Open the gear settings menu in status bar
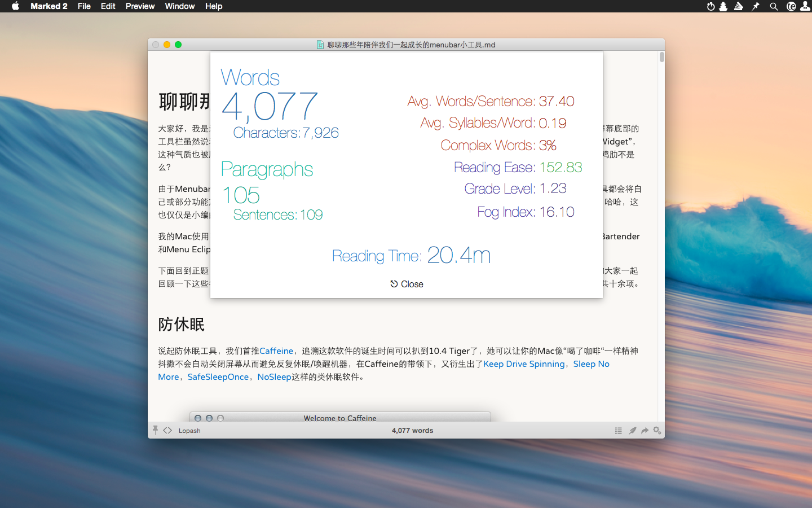The height and width of the screenshot is (508, 812). [657, 430]
